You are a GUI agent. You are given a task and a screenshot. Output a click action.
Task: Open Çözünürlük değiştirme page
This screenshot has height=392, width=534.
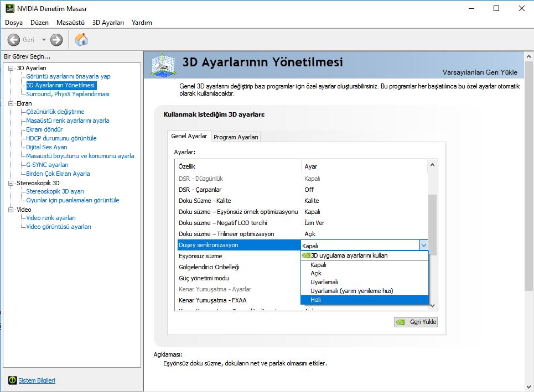[55, 112]
